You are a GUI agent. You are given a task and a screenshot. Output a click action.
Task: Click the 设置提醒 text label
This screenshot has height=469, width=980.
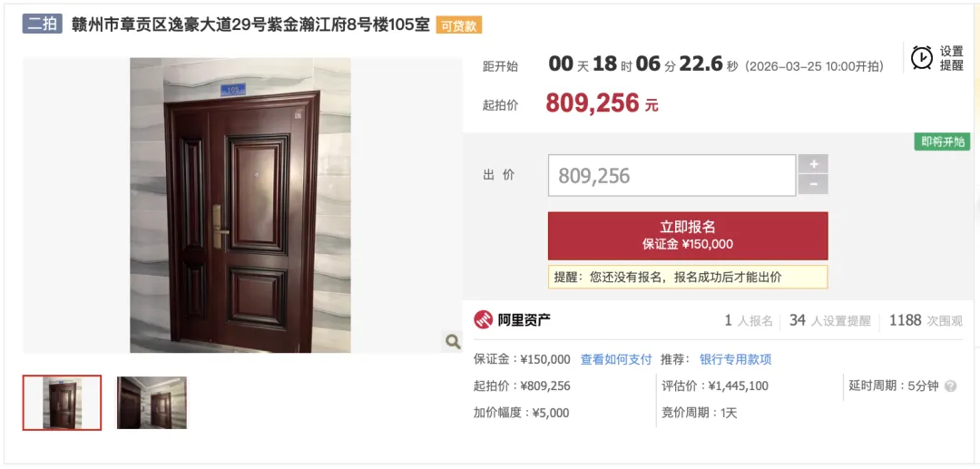click(x=952, y=58)
